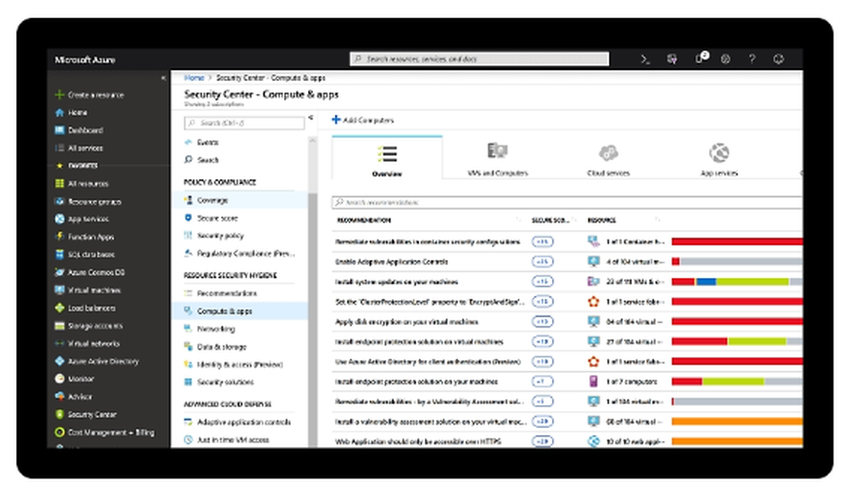
Task: Select Compute & apps menu item
Action: pyautogui.click(x=240, y=311)
